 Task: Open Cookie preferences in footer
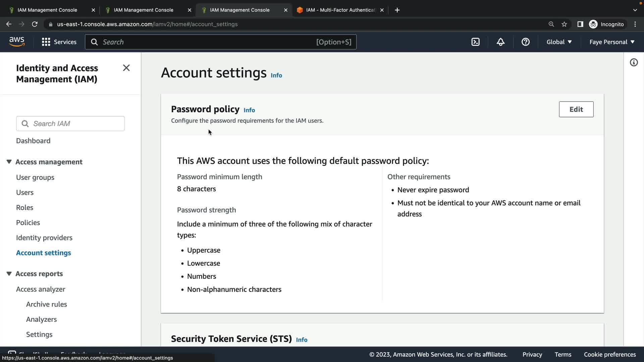(609, 354)
